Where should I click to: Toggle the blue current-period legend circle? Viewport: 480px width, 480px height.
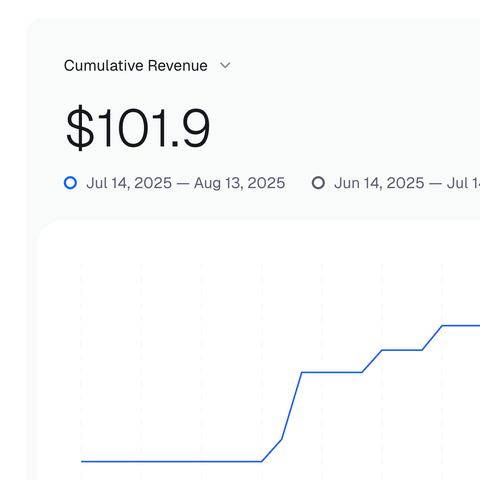click(x=70, y=183)
